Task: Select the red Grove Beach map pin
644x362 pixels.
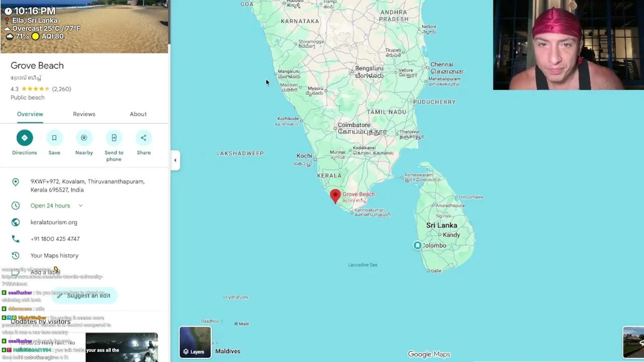Action: (335, 196)
